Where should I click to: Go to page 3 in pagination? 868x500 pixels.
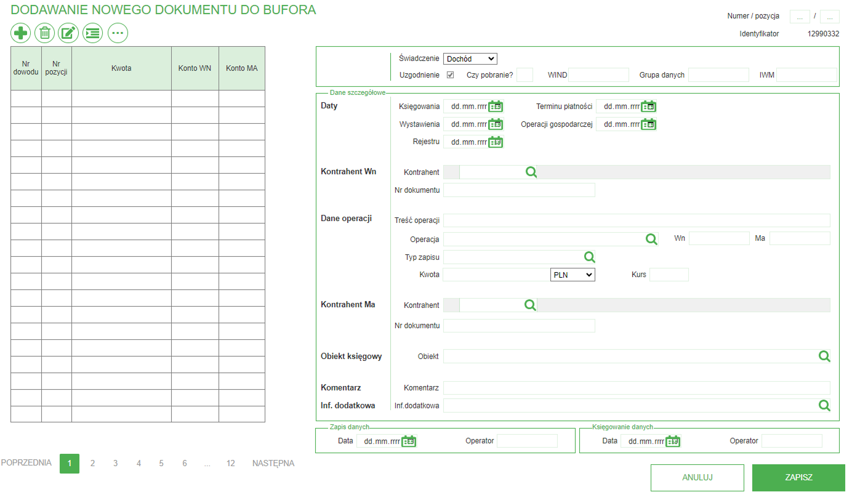point(115,464)
